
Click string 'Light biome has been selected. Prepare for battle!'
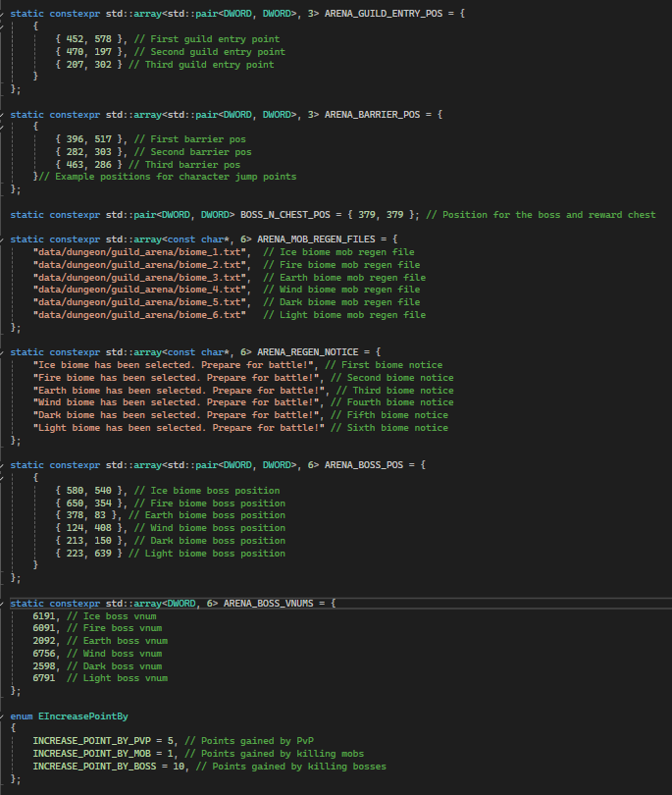[179, 428]
